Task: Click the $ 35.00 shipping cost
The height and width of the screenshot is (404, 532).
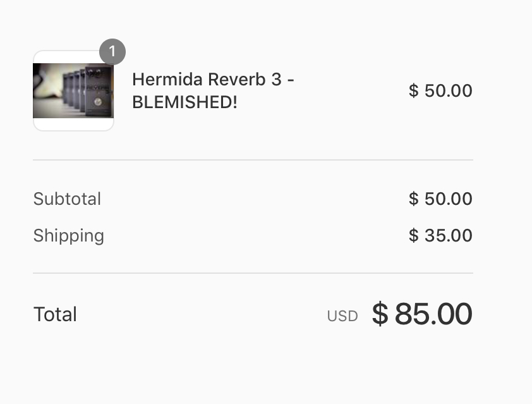Action: [x=440, y=235]
